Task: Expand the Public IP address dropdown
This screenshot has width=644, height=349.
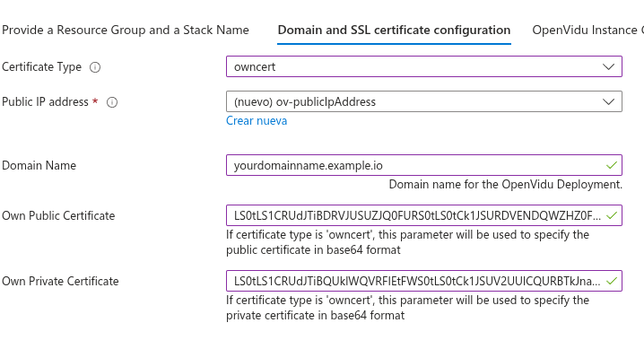Action: [x=424, y=101]
